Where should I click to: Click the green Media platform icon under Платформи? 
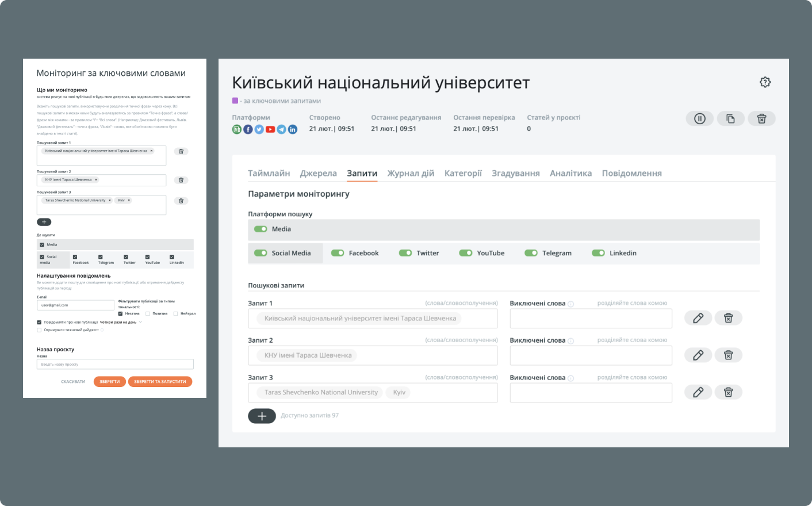[x=237, y=129]
